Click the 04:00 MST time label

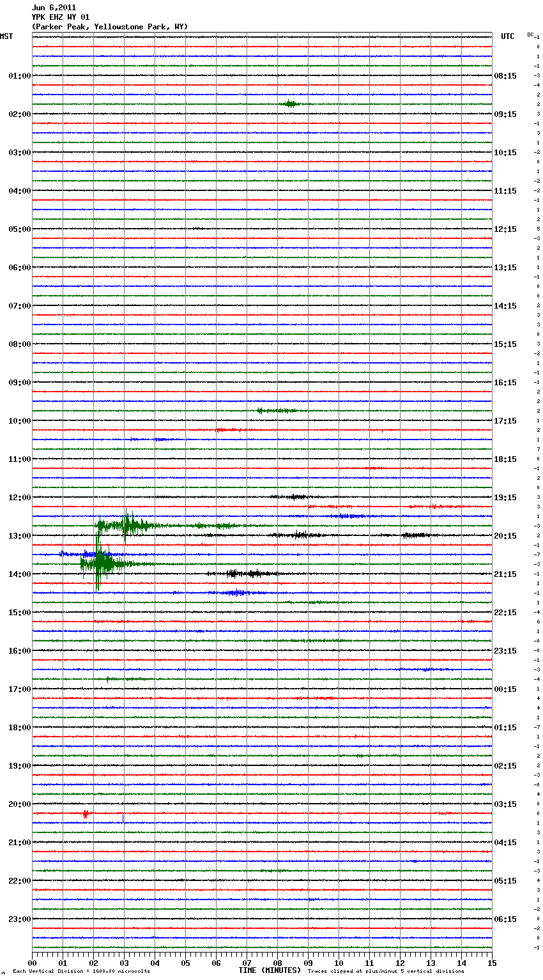tap(19, 191)
